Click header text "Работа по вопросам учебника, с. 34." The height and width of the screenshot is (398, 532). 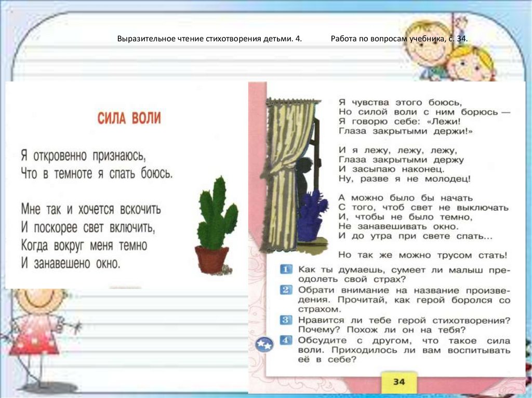pyautogui.click(x=400, y=38)
